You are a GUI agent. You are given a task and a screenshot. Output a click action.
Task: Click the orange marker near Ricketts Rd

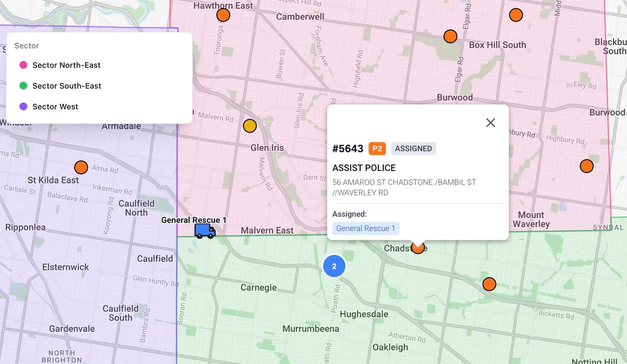489,284
